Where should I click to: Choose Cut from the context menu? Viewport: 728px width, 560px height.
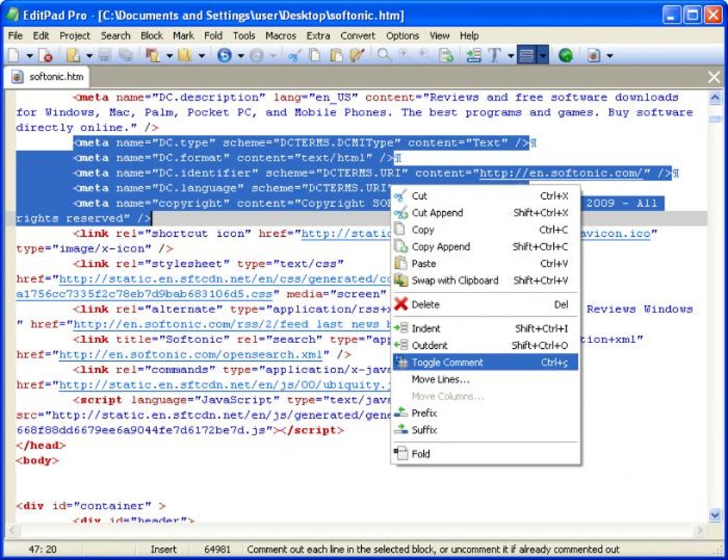(x=485, y=195)
